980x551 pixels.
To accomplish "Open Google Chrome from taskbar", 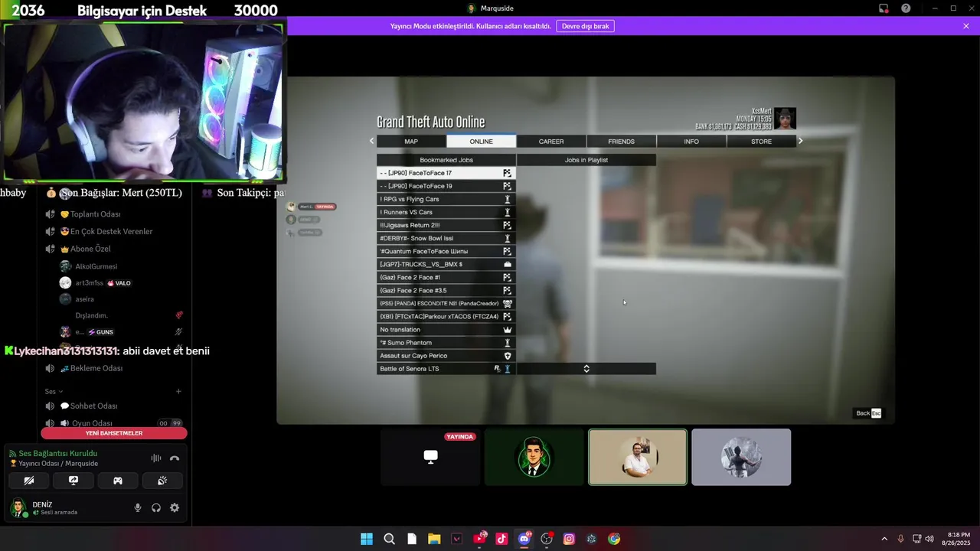I will (x=614, y=539).
